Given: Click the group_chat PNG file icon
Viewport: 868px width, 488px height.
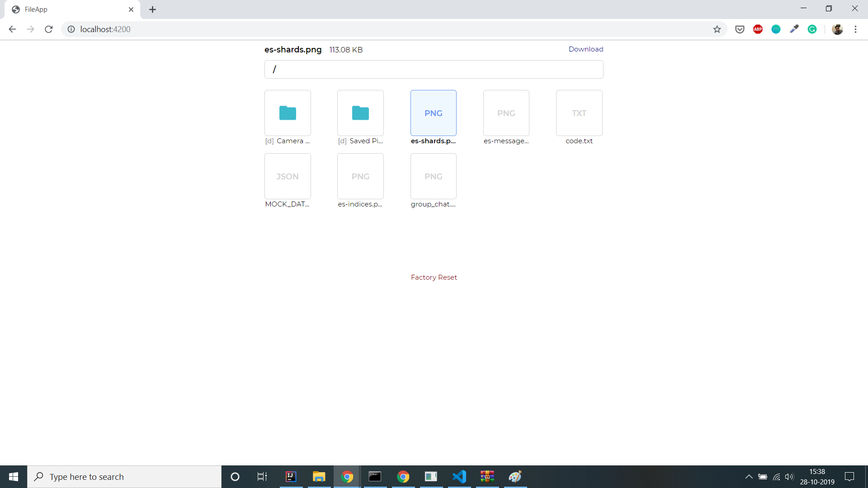Looking at the screenshot, I should click(434, 176).
